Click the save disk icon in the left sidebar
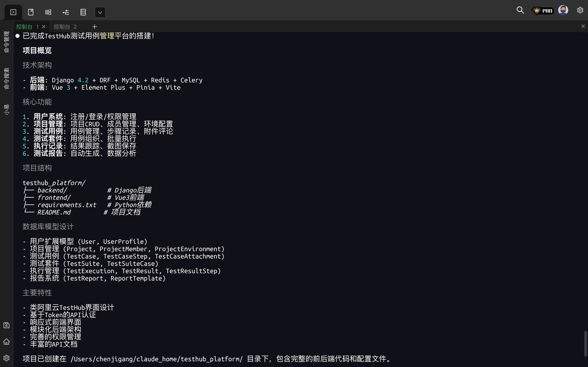Screen dimensions: 588x367 click(x=7, y=325)
